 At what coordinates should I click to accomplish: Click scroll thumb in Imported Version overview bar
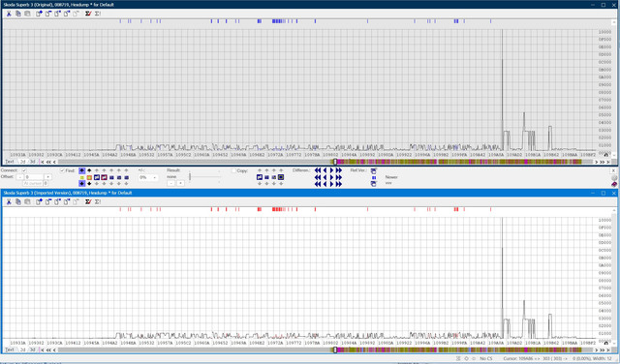[335, 349]
